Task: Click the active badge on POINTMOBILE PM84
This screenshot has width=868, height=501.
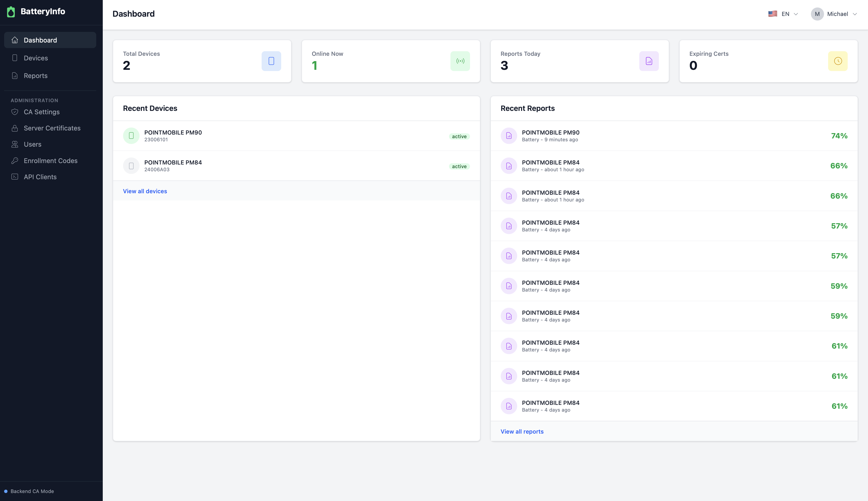Action: click(x=459, y=166)
